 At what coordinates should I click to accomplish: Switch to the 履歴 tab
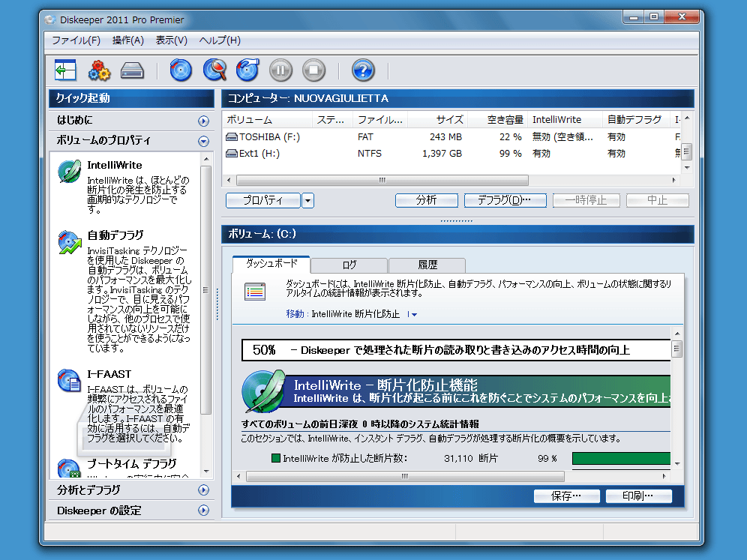[427, 265]
